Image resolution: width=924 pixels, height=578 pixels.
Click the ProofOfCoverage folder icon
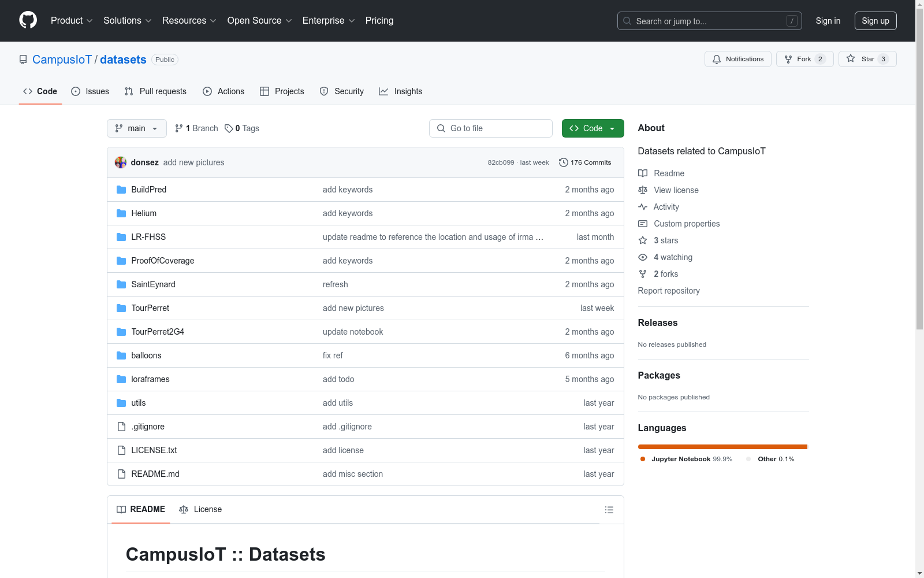click(121, 261)
